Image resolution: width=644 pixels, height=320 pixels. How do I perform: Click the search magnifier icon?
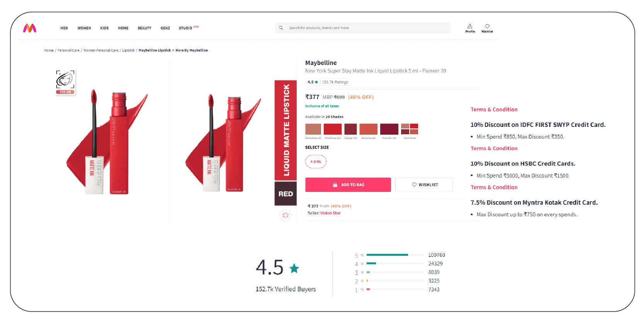[281, 28]
